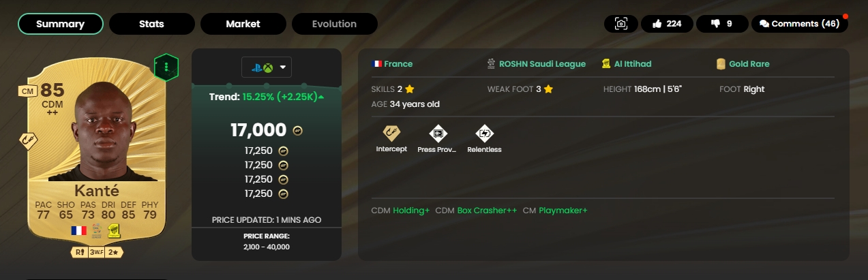The height and width of the screenshot is (280, 868).
Task: Click the thumbs up like button
Action: tap(667, 24)
